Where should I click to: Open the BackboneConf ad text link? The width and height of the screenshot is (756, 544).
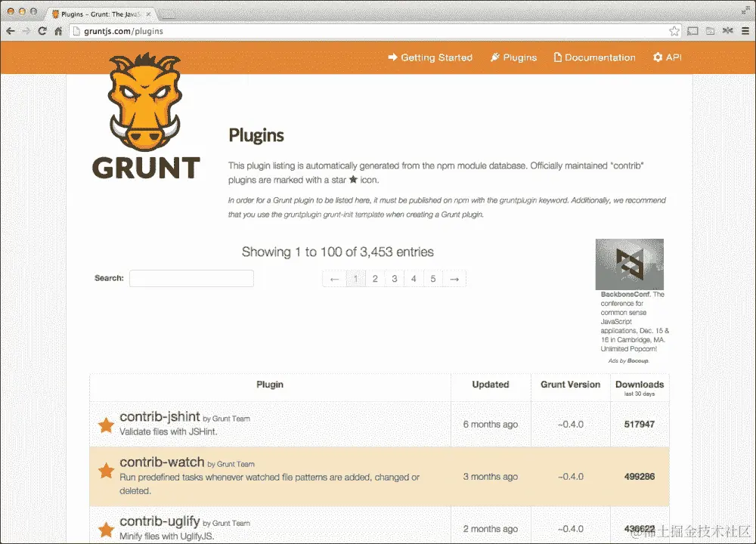click(634, 321)
